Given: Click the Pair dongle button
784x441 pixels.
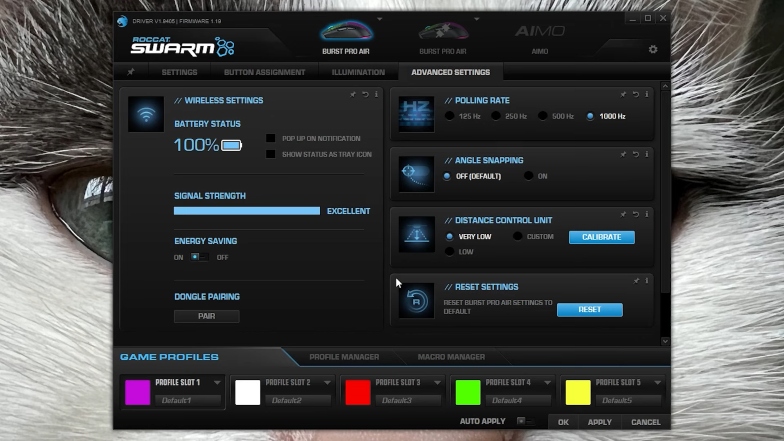Looking at the screenshot, I should click(x=206, y=316).
